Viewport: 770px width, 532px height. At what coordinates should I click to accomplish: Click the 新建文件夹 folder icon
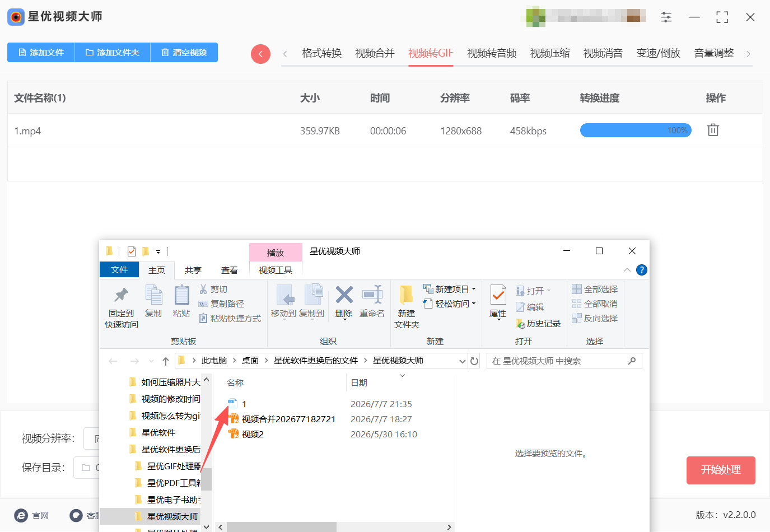[x=407, y=295]
